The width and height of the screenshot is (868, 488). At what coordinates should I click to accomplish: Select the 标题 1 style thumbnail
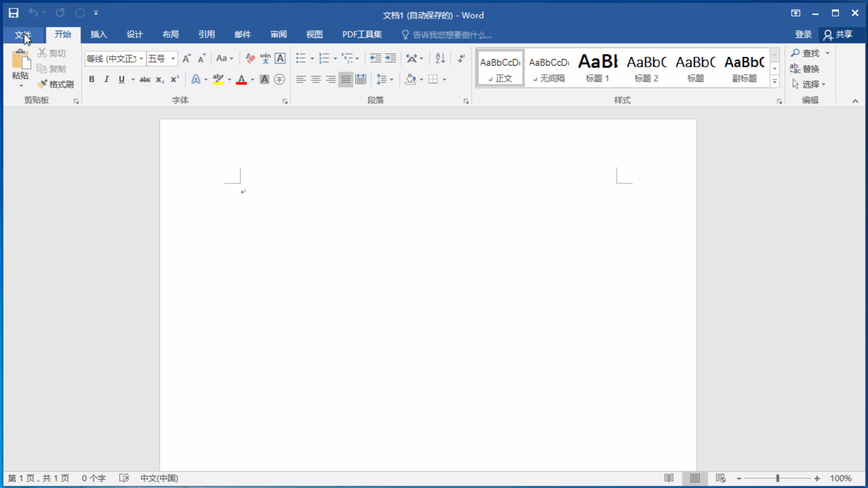598,68
